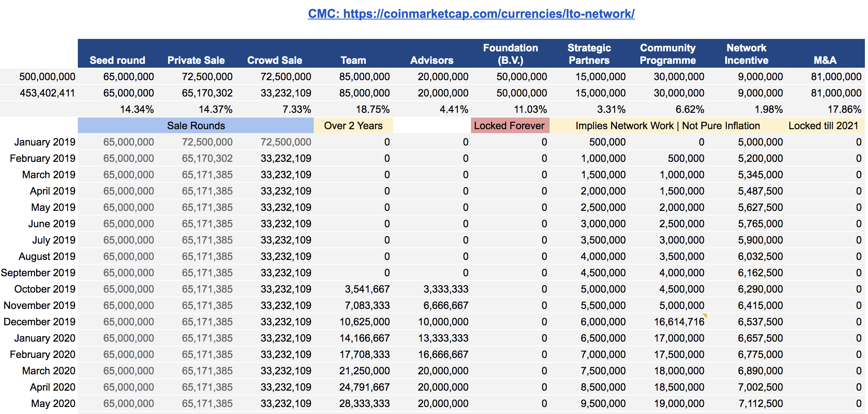The width and height of the screenshot is (868, 414).
Task: Select the Advisors column header
Action: pyautogui.click(x=432, y=60)
